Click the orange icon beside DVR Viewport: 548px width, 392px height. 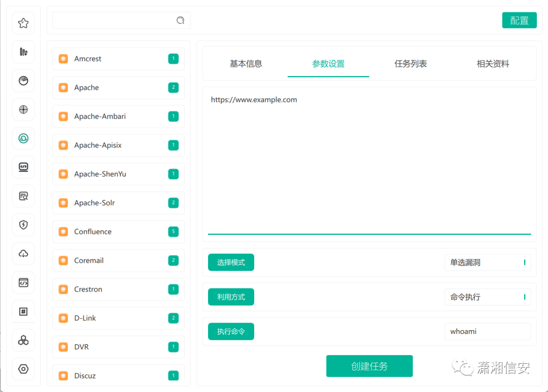[x=63, y=347]
